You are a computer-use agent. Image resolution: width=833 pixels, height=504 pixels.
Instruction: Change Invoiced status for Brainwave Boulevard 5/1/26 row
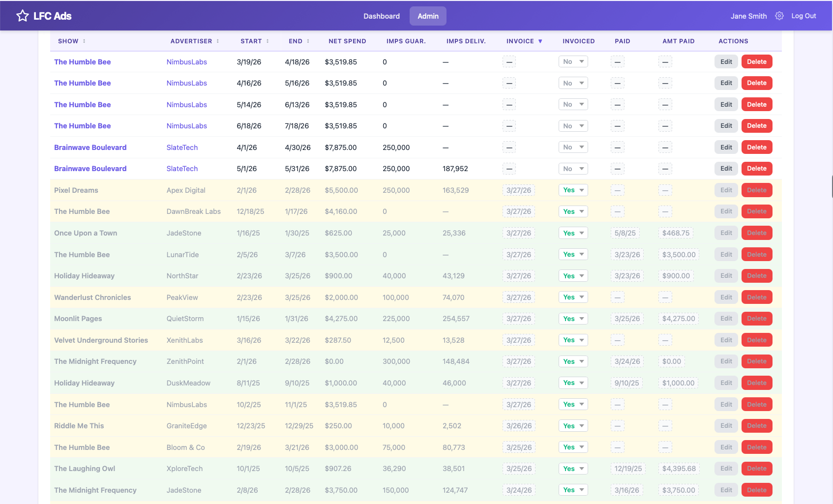click(x=573, y=168)
